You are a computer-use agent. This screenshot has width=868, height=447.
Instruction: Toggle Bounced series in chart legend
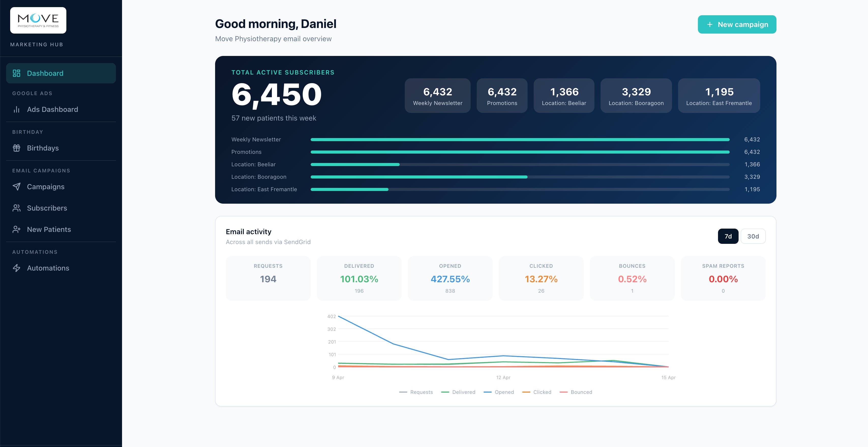tap(576, 392)
